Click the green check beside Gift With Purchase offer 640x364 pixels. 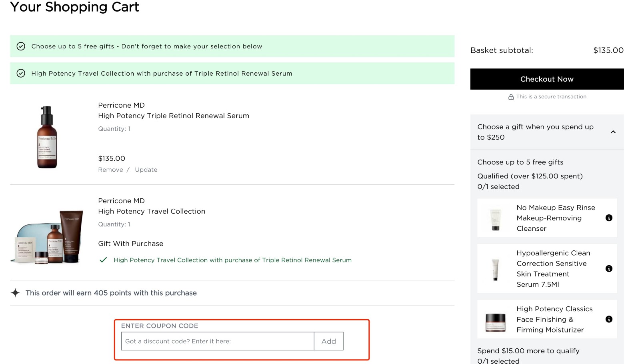pyautogui.click(x=104, y=260)
